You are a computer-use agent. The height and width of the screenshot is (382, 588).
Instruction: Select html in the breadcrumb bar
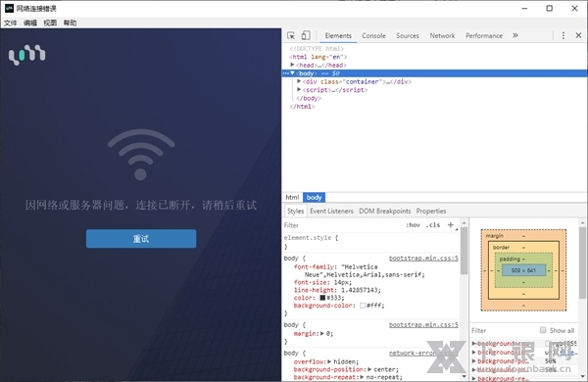292,197
